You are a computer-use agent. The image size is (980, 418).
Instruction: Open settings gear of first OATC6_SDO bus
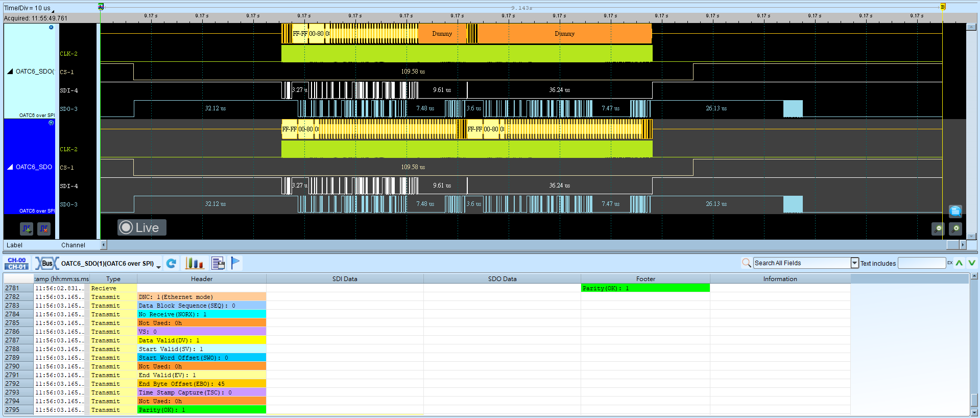click(x=51, y=28)
